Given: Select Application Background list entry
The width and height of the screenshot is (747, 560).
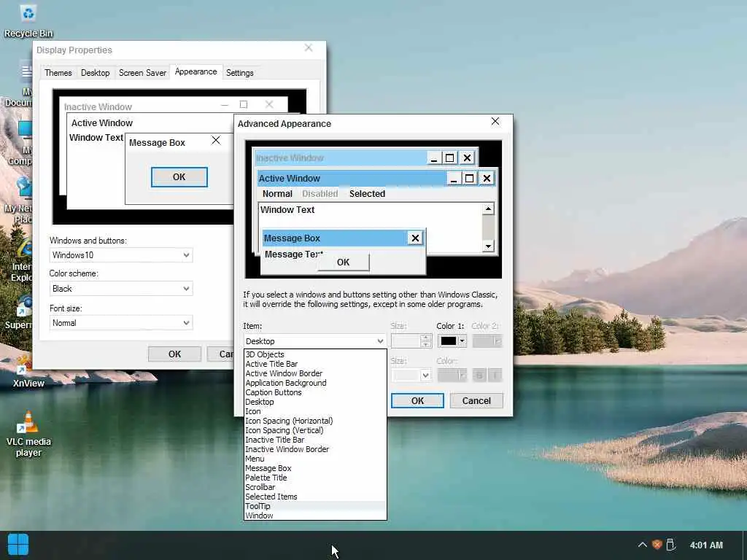Looking at the screenshot, I should click(315, 383).
